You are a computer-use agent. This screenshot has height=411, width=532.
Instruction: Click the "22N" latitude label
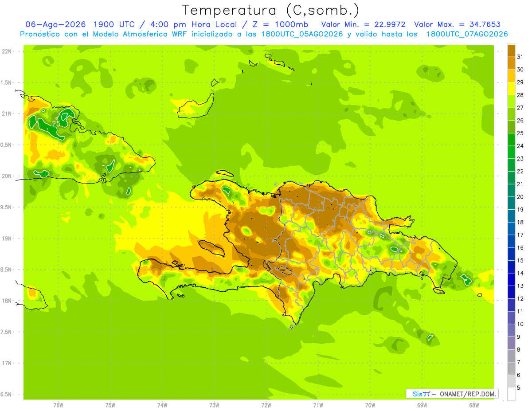pos(6,51)
